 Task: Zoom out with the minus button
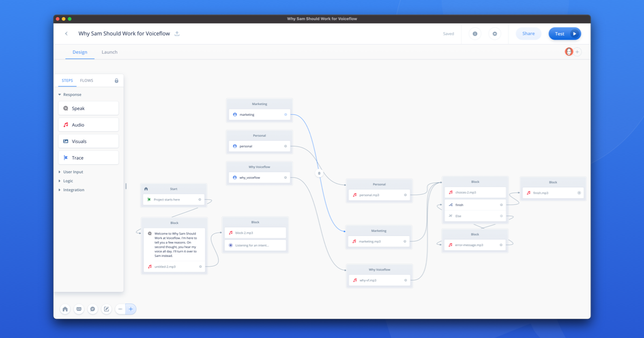click(120, 309)
